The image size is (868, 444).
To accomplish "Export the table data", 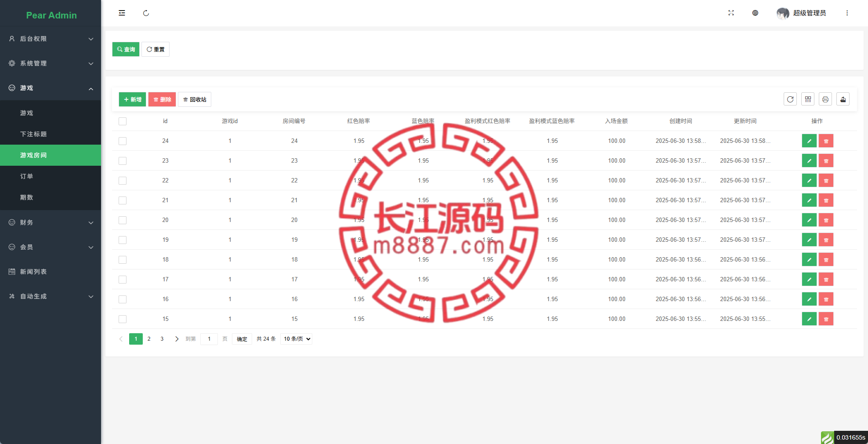I will pyautogui.click(x=843, y=99).
